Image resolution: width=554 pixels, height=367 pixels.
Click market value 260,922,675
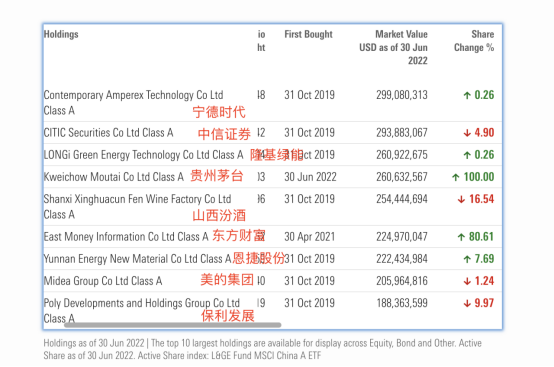point(402,155)
